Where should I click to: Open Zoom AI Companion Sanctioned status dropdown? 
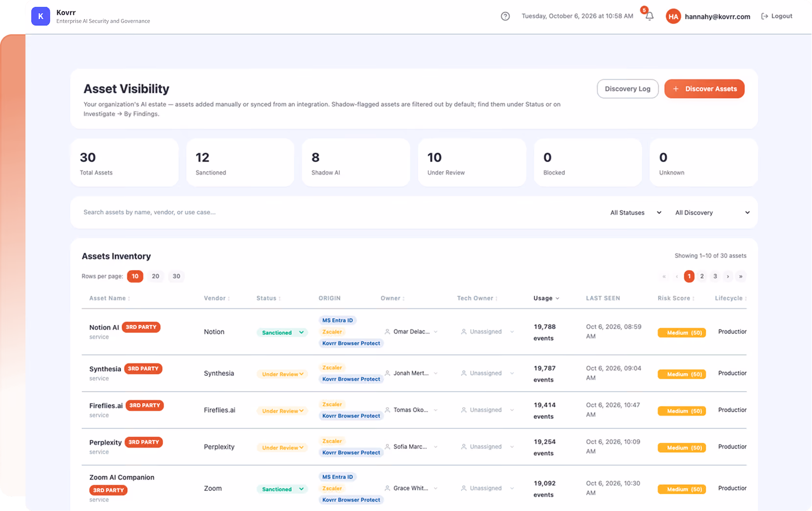coord(282,489)
